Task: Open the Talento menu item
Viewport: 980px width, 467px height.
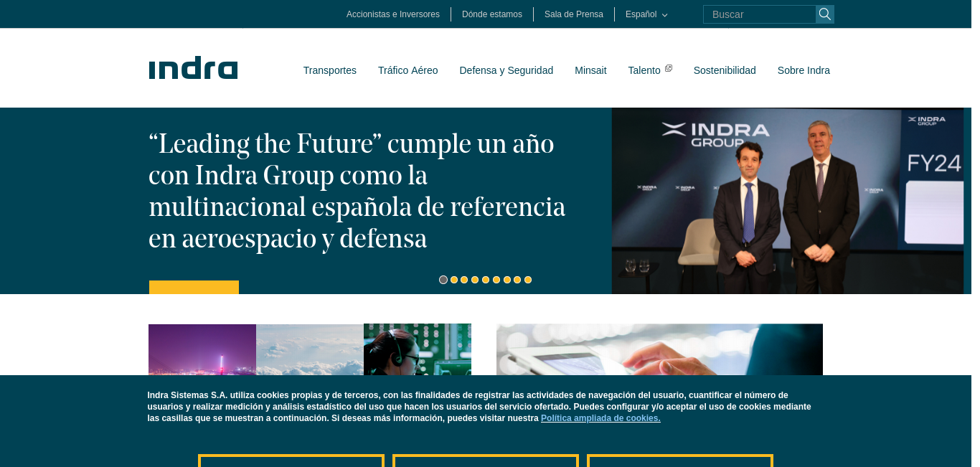Action: 644,70
